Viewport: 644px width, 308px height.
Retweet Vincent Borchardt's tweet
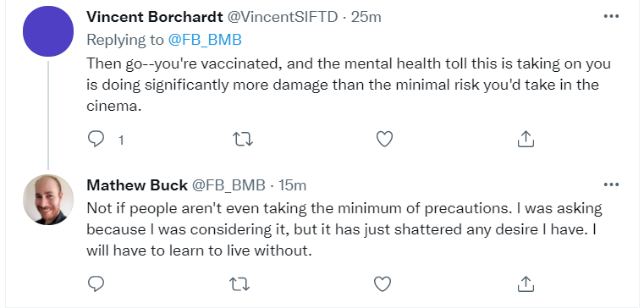pyautogui.click(x=243, y=140)
